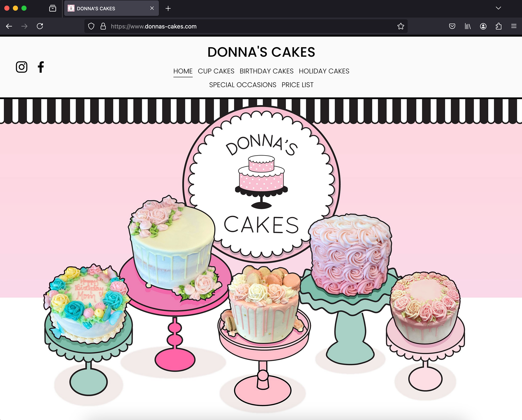Open Firefox view recent browsing button

coord(52,8)
